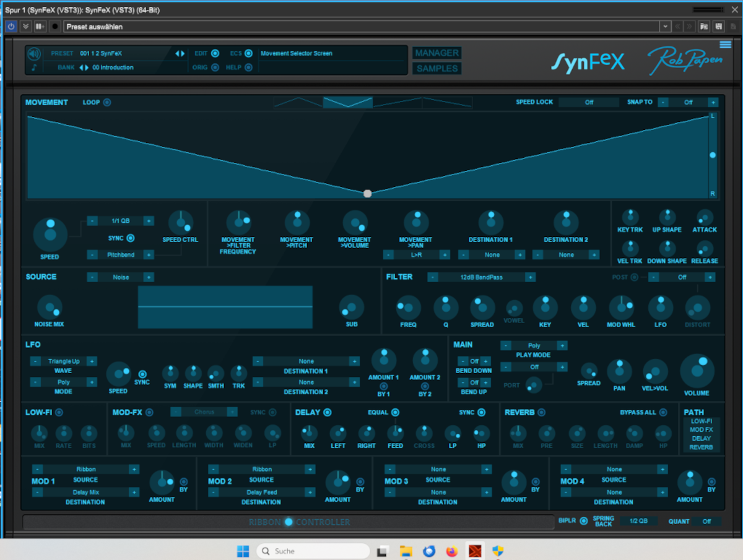Click the movement graph center node
The image size is (743, 560).
click(x=367, y=194)
